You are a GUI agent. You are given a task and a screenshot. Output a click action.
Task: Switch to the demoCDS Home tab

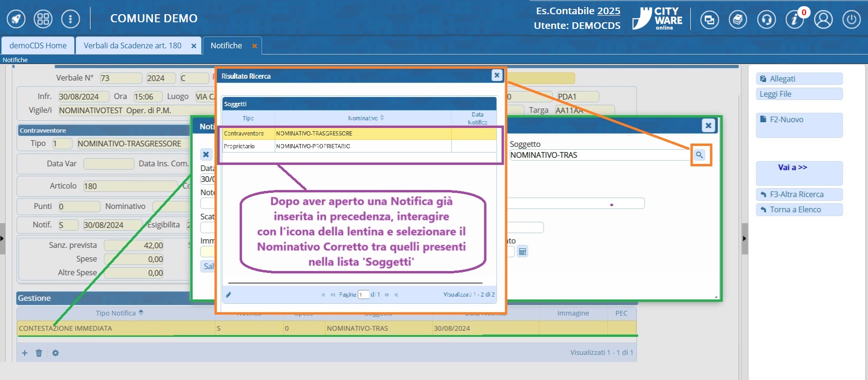click(38, 45)
